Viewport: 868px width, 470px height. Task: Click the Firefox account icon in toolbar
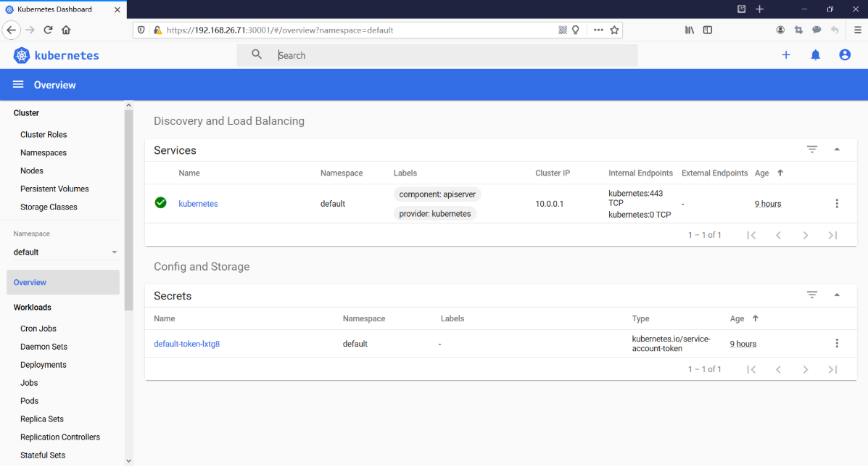780,30
